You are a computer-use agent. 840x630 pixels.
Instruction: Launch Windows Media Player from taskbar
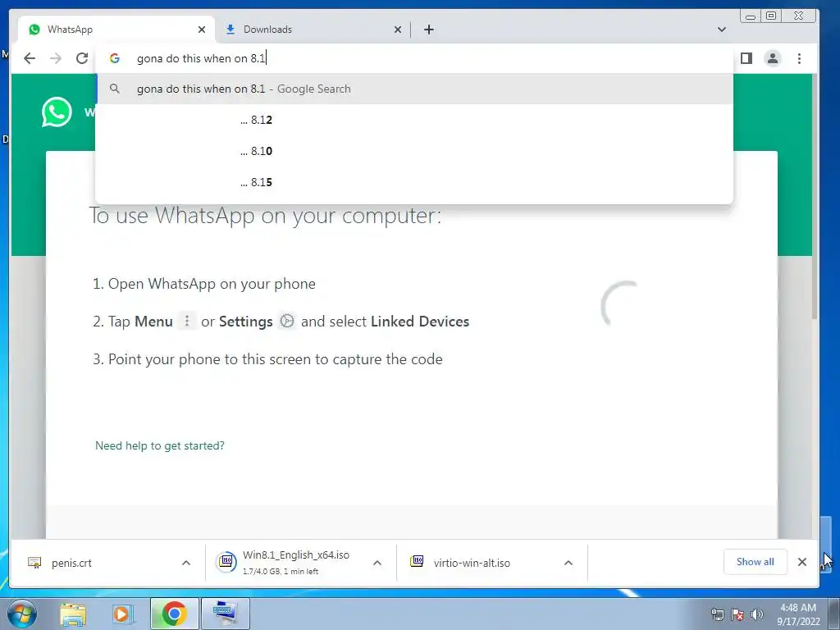point(122,614)
